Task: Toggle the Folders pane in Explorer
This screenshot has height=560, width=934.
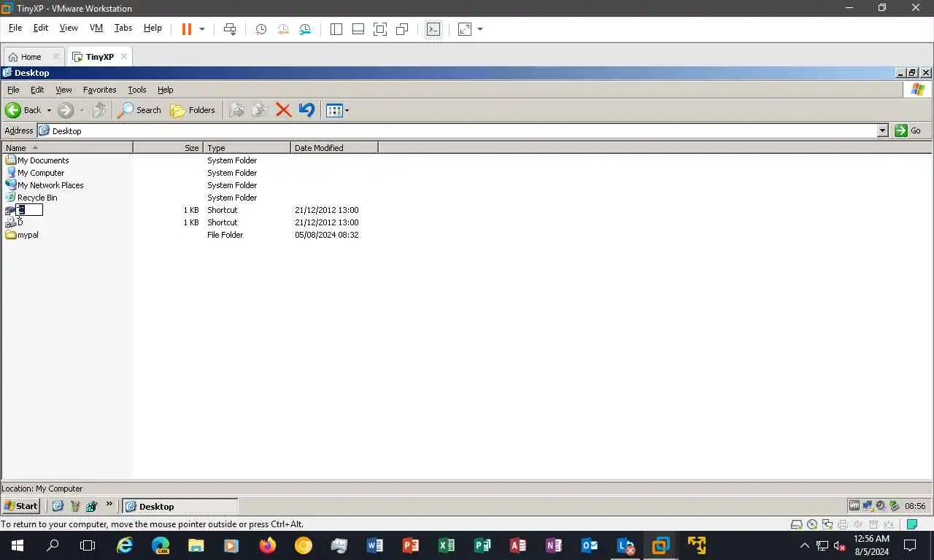Action: click(x=193, y=110)
